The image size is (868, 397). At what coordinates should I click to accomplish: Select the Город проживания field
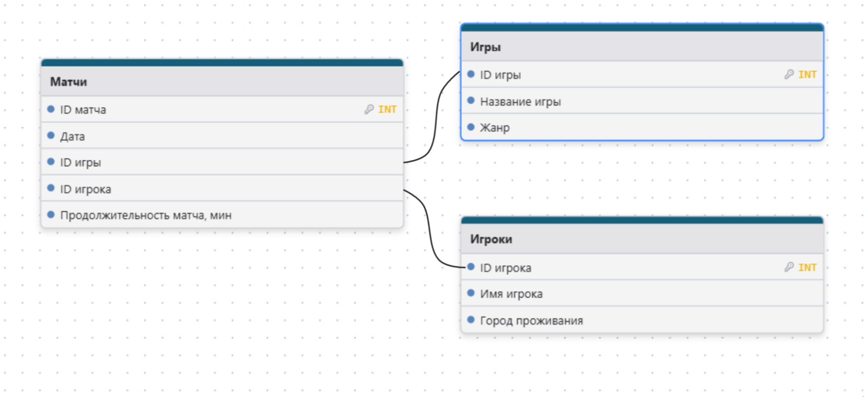click(642, 320)
